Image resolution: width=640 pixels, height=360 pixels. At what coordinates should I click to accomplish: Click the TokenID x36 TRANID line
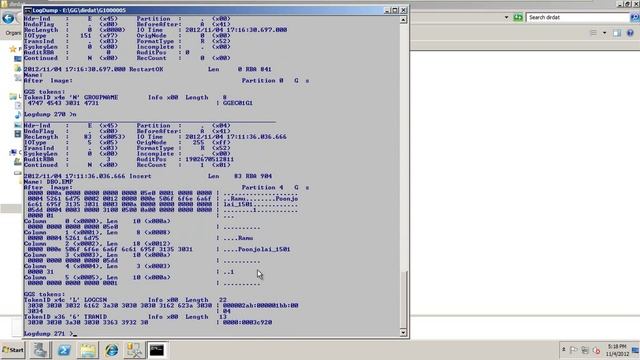coord(125,316)
